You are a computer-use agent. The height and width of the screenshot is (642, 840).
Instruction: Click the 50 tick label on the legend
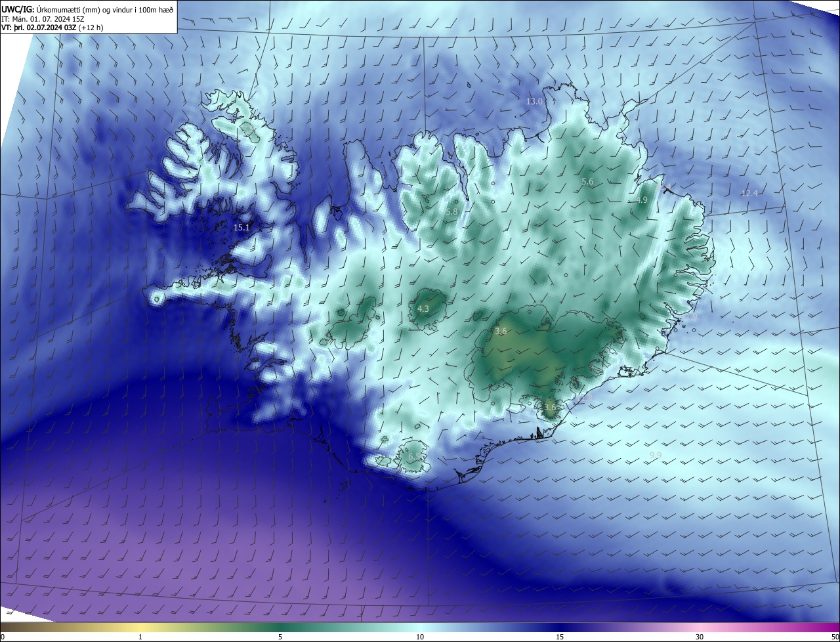(x=835, y=637)
